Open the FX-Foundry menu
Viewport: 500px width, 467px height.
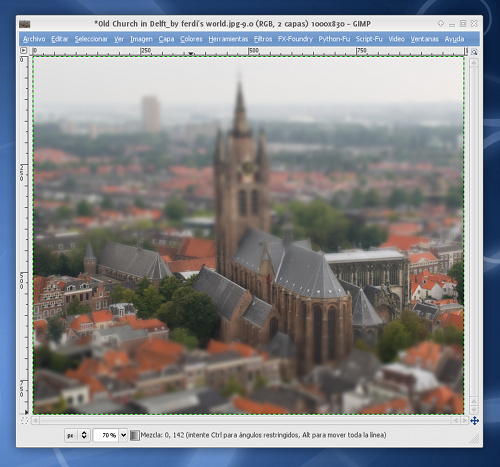(295, 39)
